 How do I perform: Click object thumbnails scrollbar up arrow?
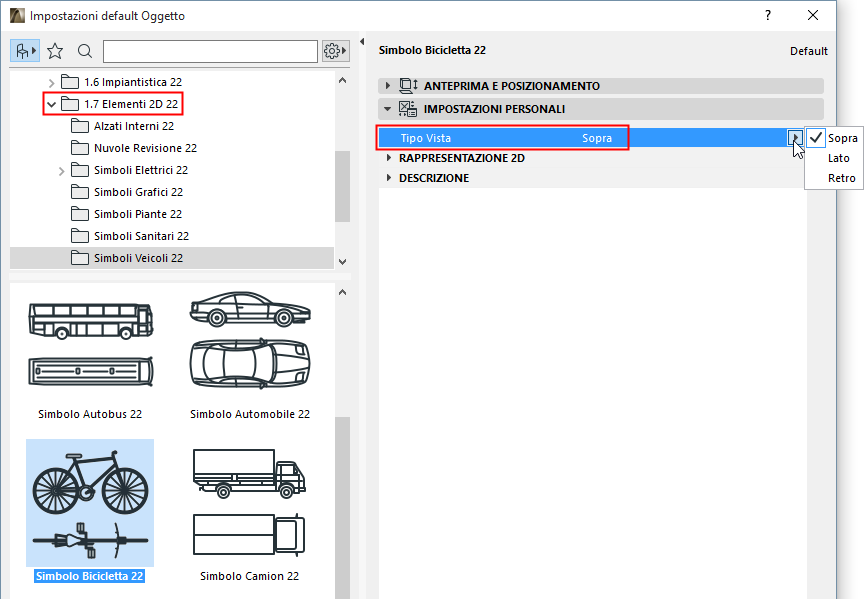[343, 292]
